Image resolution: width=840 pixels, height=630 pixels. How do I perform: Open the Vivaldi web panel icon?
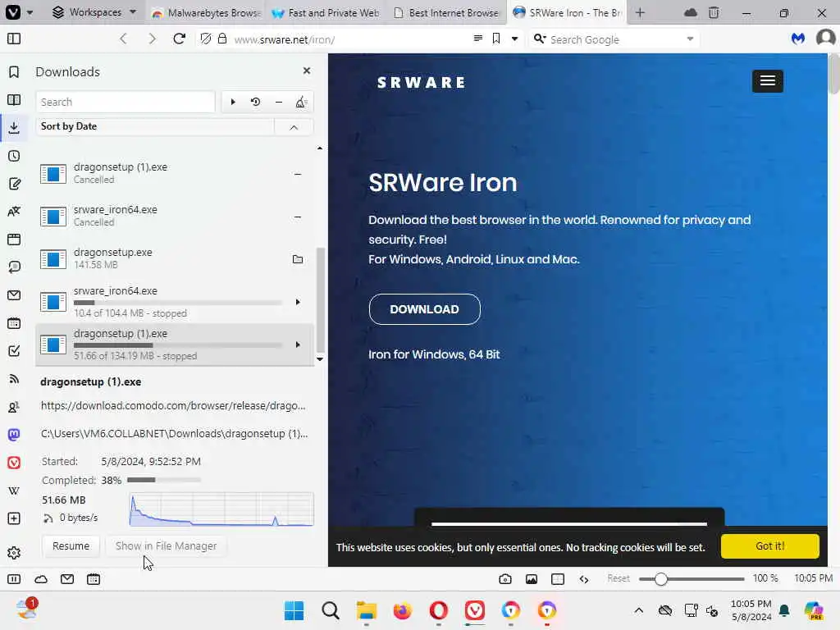14,463
